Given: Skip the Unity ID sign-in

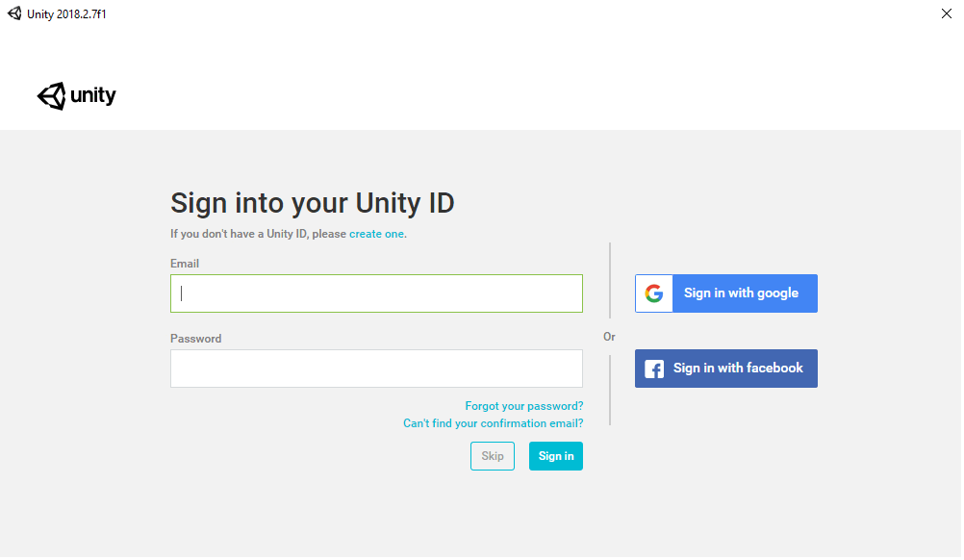Looking at the screenshot, I should click(x=494, y=457).
